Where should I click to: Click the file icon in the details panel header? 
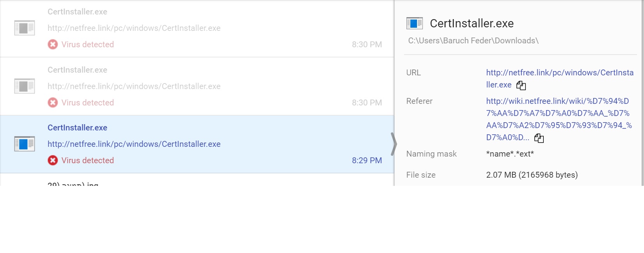[414, 23]
